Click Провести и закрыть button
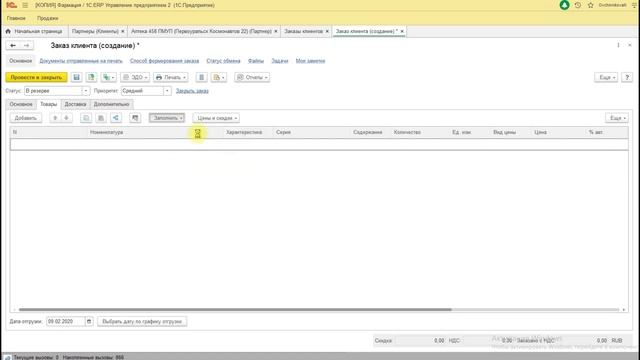Image resolution: width=640 pixels, height=360 pixels. [x=36, y=77]
